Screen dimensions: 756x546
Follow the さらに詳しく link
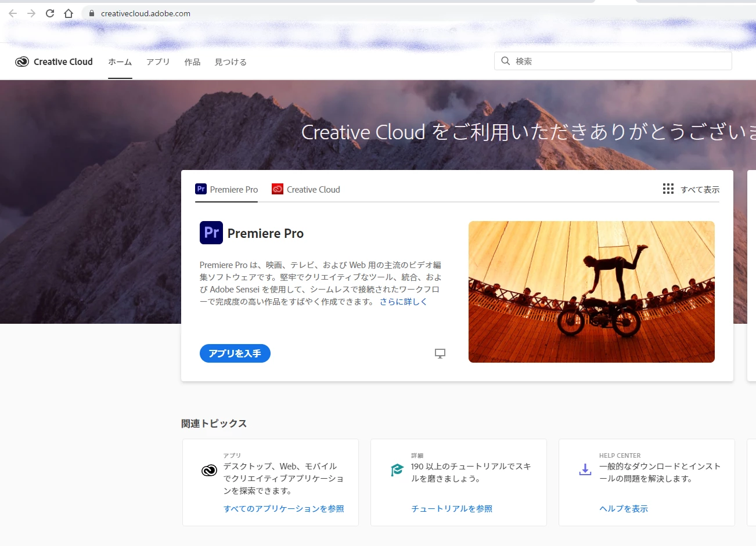pos(404,302)
